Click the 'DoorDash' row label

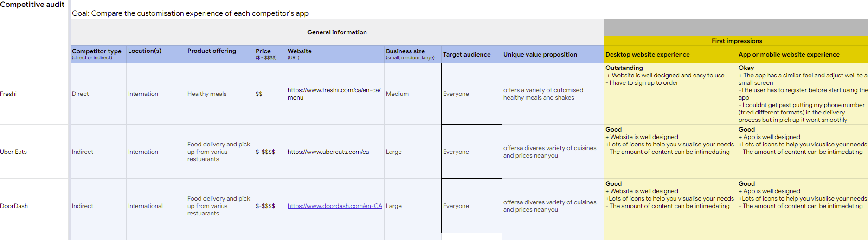click(34, 206)
